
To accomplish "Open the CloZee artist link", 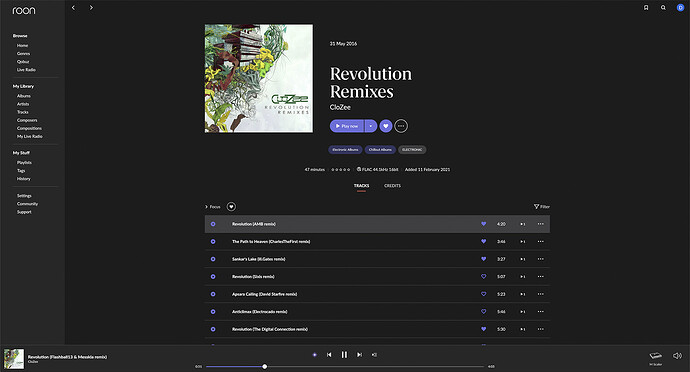I will tap(340, 107).
